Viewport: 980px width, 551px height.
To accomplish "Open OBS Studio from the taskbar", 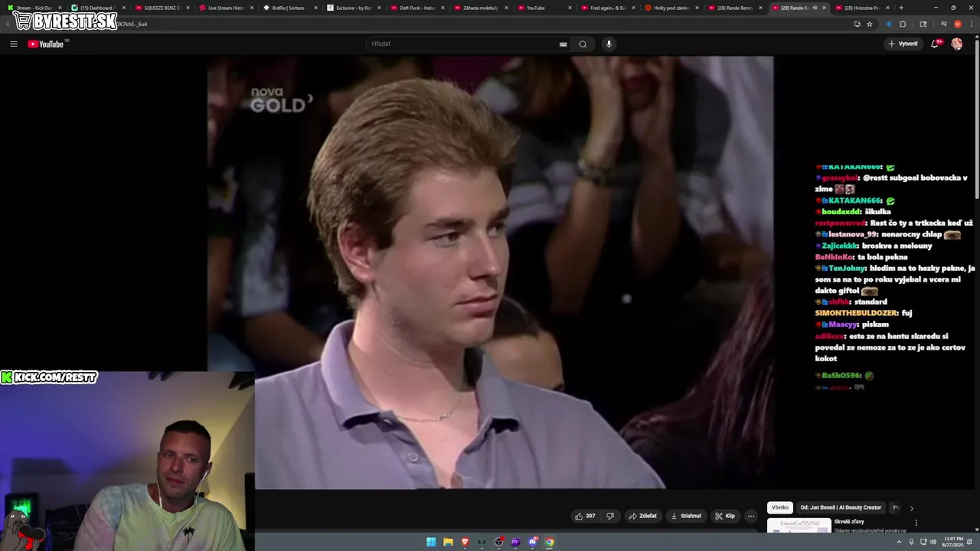I will click(499, 542).
